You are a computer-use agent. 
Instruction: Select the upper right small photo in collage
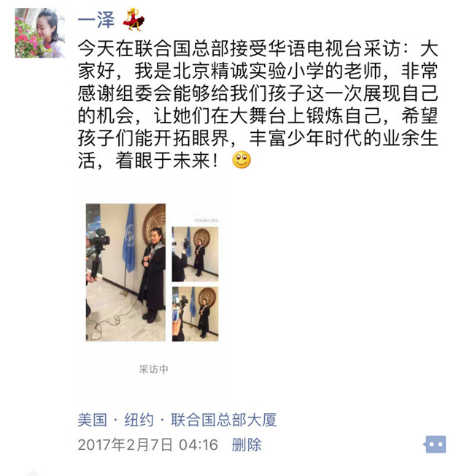tap(195, 254)
